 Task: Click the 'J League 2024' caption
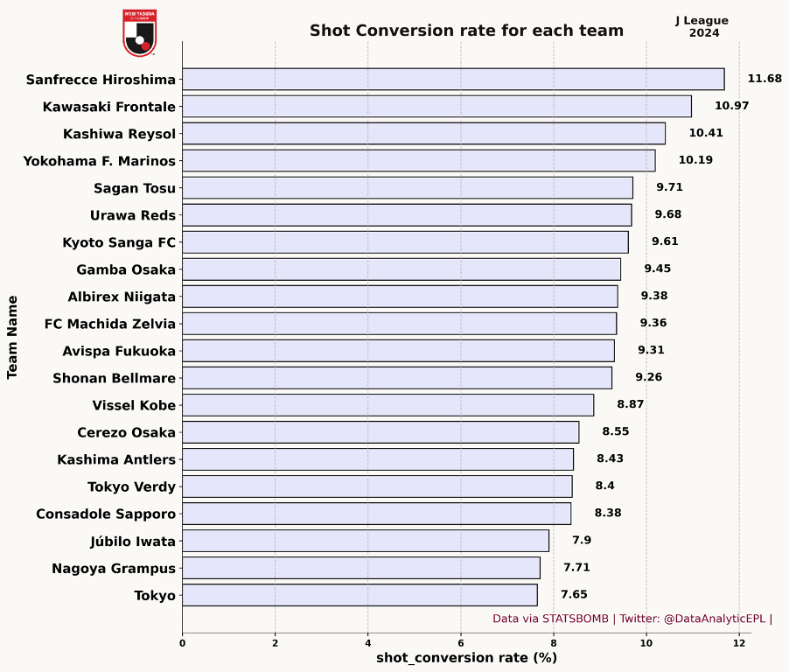[702, 27]
